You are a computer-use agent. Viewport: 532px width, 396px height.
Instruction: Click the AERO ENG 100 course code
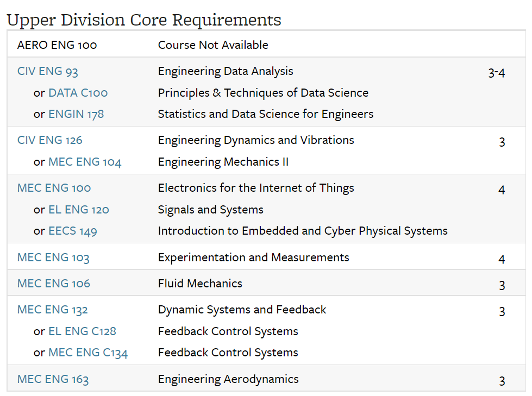click(57, 45)
